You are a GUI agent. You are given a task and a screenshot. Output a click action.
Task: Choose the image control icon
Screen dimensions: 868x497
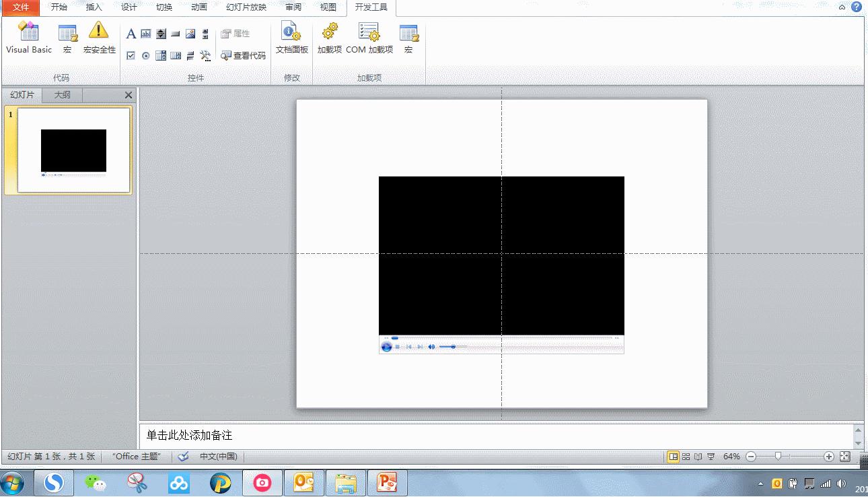190,34
